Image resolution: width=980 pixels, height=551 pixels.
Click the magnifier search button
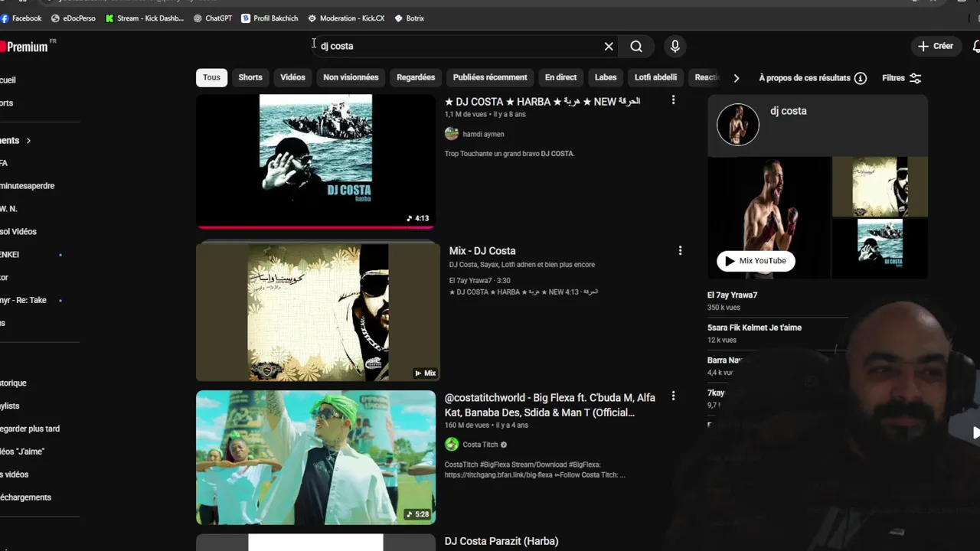636,47
